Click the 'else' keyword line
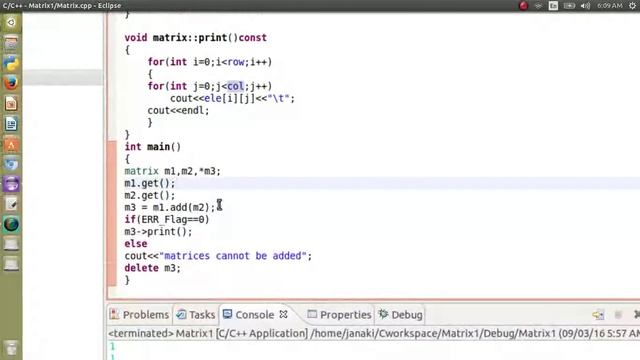640x360 pixels. point(136,244)
